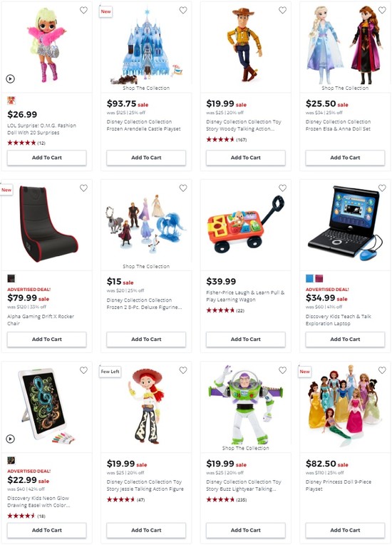
Task: Add Frozen Arendelle Castle Playset to cart
Action: point(146,158)
